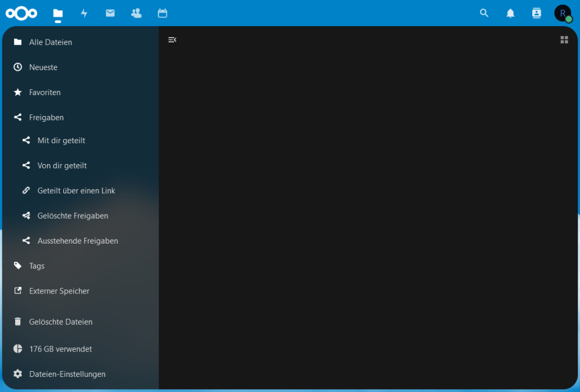Click the icon beside Gelöschte Freigaben
This screenshot has width=580, height=392.
pyautogui.click(x=26, y=216)
